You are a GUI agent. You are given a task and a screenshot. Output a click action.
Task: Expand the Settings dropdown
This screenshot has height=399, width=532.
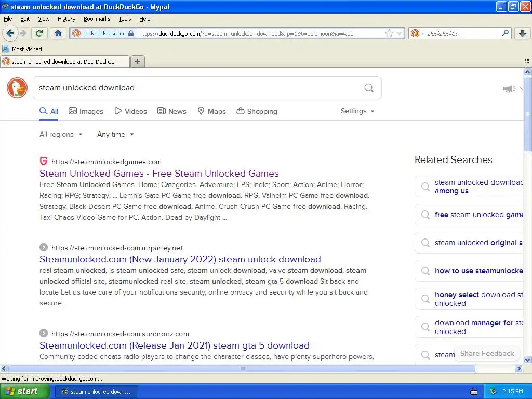tap(357, 111)
